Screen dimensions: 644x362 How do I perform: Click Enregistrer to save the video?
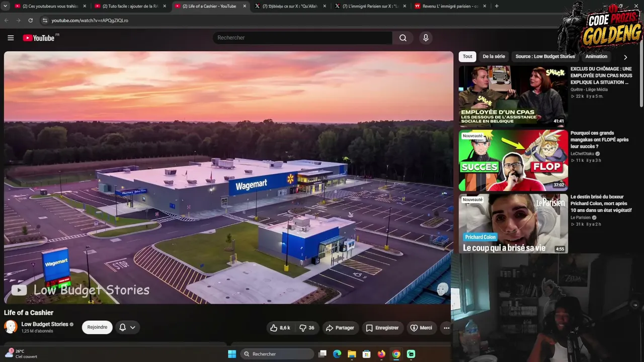(x=382, y=328)
